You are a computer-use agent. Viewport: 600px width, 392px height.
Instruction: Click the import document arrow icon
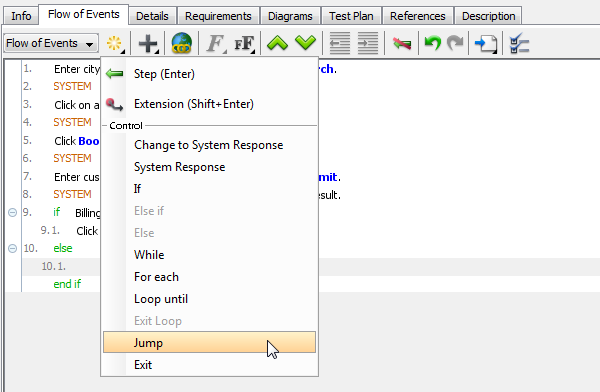(486, 44)
